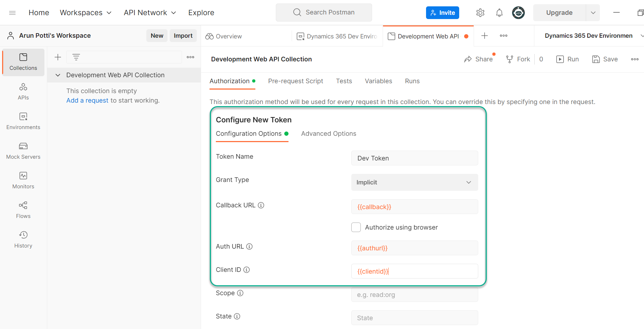Image resolution: width=644 pixels, height=329 pixels.
Task: Switch to the Pre-request Script tab
Action: pyautogui.click(x=296, y=81)
